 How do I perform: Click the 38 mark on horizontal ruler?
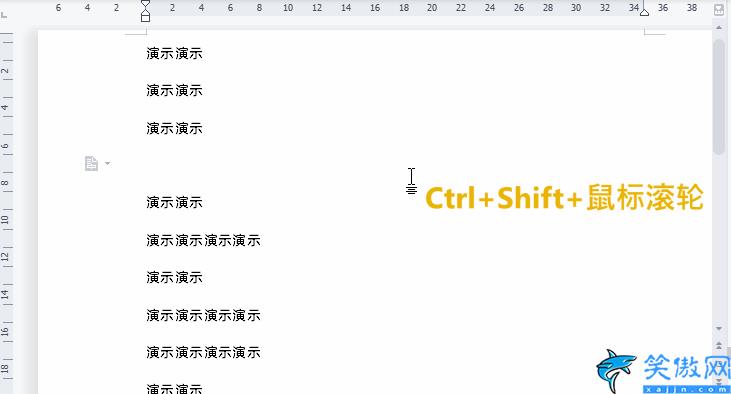[692, 7]
